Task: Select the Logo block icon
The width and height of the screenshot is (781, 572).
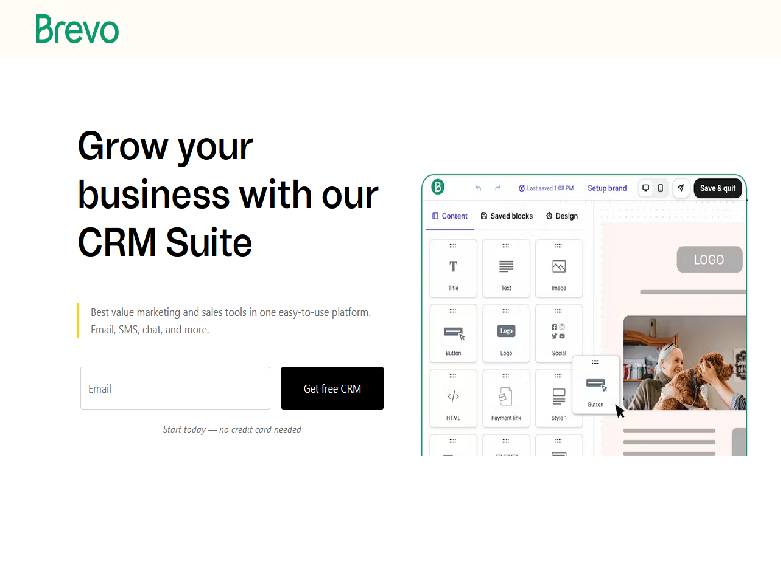Action: point(506,333)
